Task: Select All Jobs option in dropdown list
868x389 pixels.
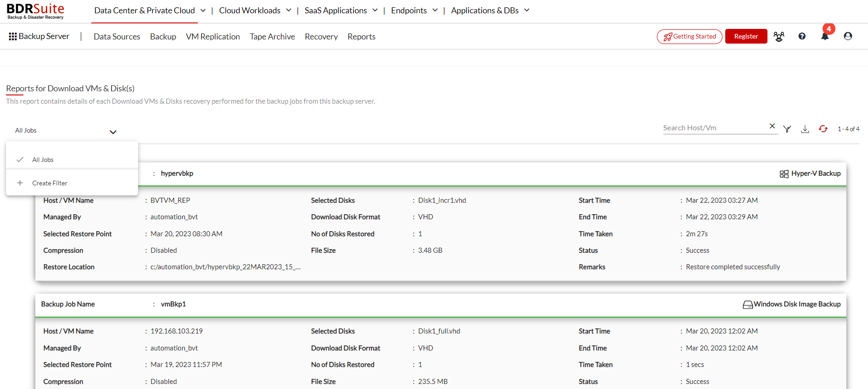Action: pyautogui.click(x=72, y=160)
